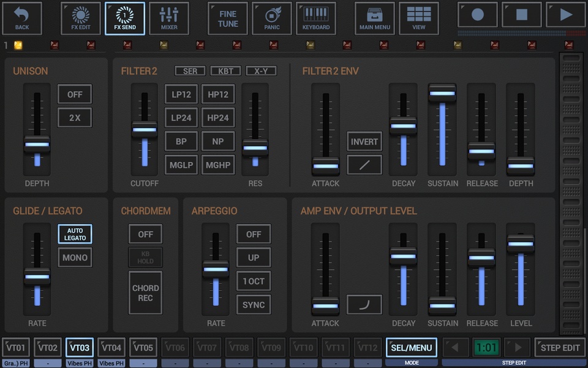Viewport: 588px width, 368px height.
Task: Turn Chordmem OFF
Action: pyautogui.click(x=145, y=234)
